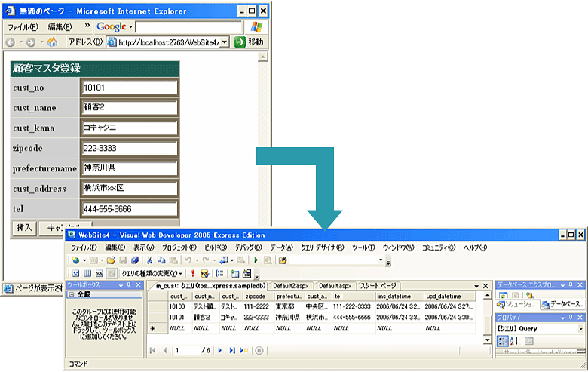
Task: Open the [クエリ] Query properties dropdown
Action: (x=580, y=329)
